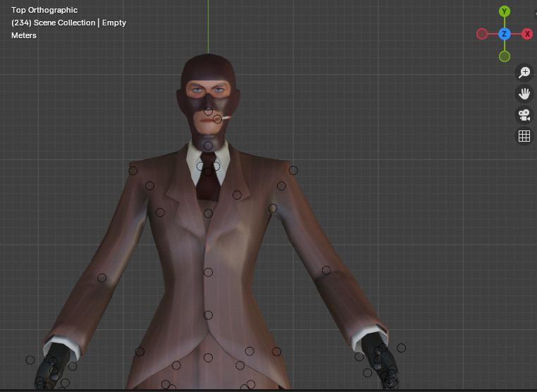
Task: Click the negative Y axis gizmo circle
Action: pyautogui.click(x=504, y=56)
